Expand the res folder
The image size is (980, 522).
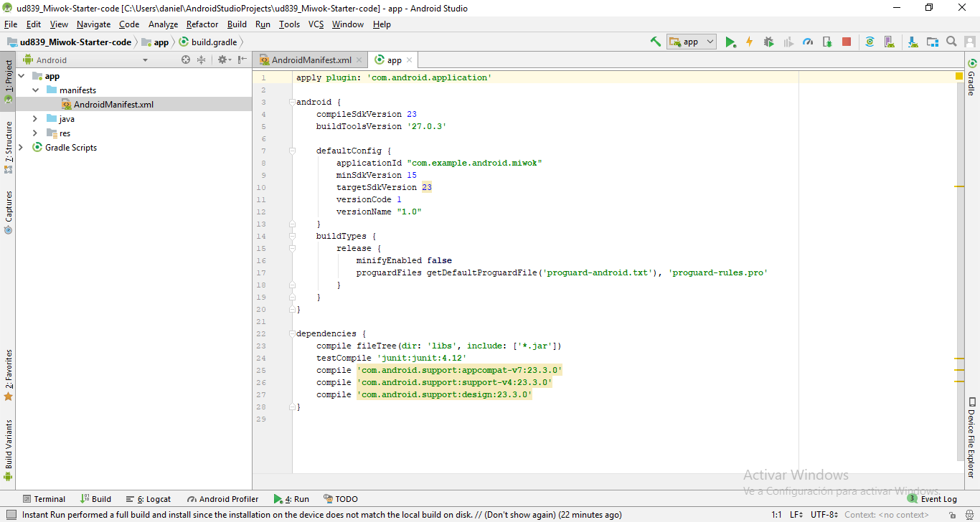pyautogui.click(x=36, y=133)
